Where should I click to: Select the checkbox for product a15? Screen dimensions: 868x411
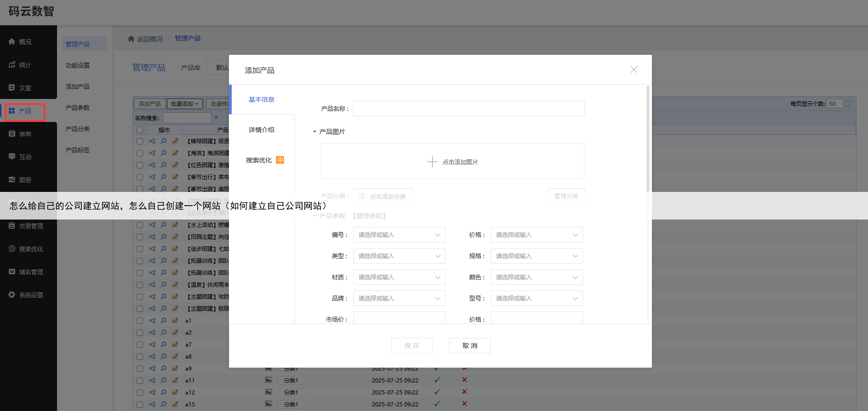[x=140, y=405]
